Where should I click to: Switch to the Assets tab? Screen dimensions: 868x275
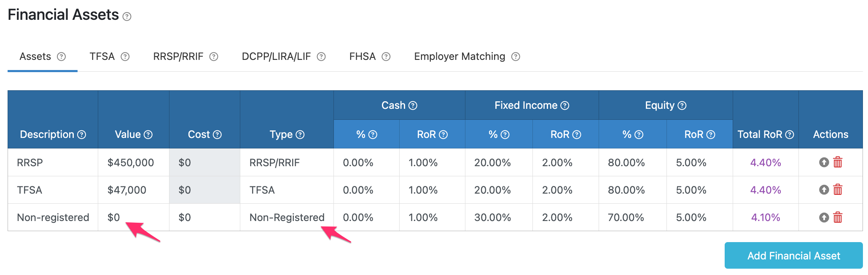point(35,57)
